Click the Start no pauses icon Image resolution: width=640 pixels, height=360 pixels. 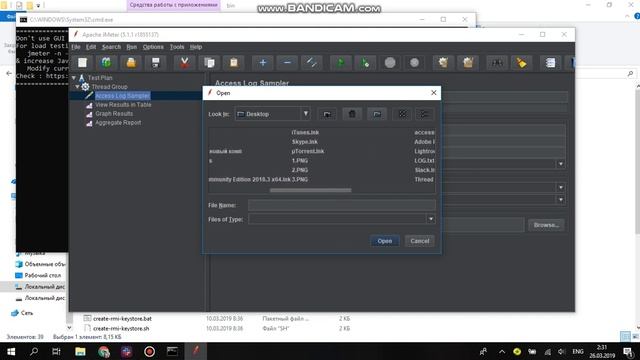coord(365,63)
